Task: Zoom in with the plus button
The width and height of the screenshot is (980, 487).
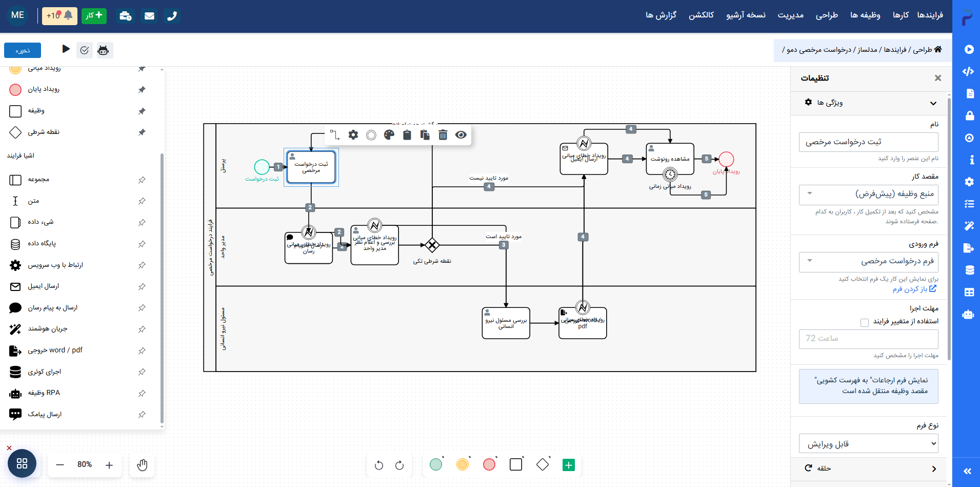Action: tap(109, 465)
